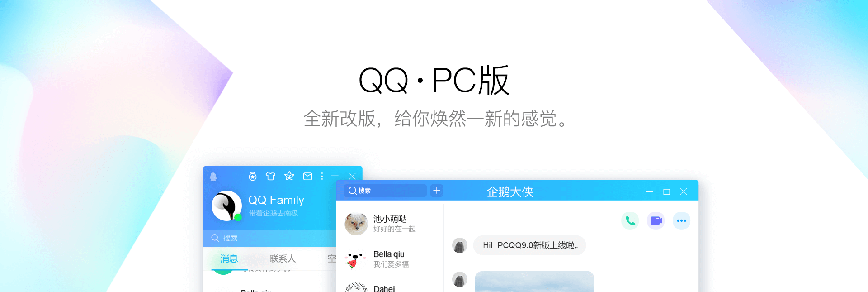Click the PCQQ9.0新版上线啦 message bubble
Image resolution: width=868 pixels, height=292 pixels.
pyautogui.click(x=530, y=245)
